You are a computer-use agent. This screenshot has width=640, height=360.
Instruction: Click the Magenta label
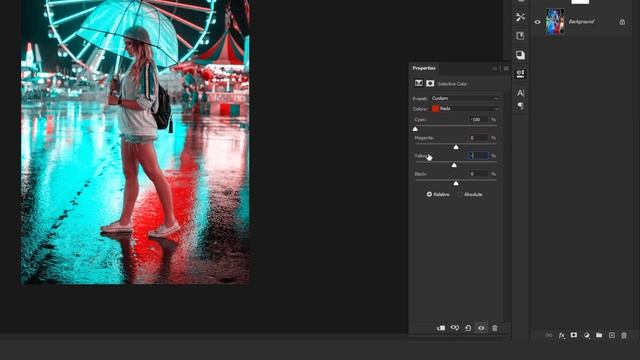(x=424, y=138)
